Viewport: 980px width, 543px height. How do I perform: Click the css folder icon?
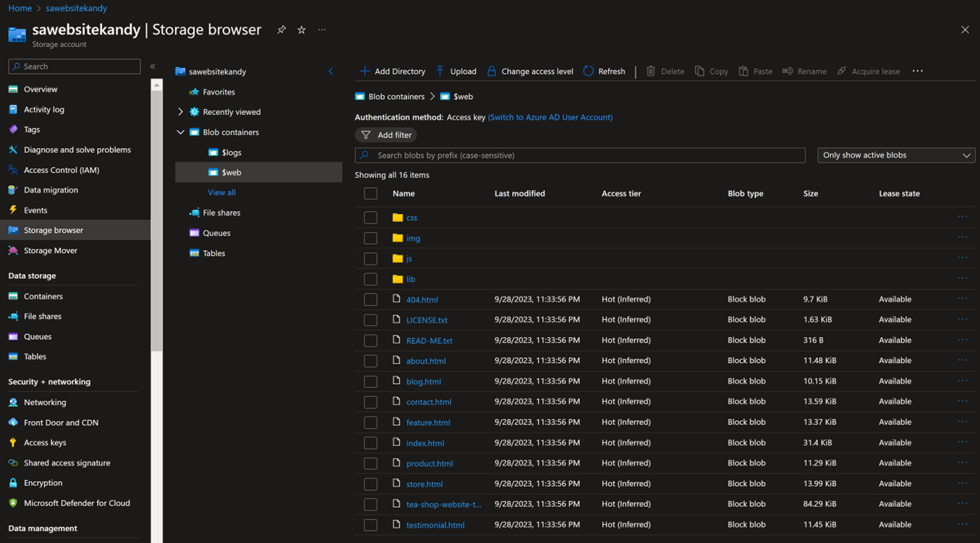point(398,217)
